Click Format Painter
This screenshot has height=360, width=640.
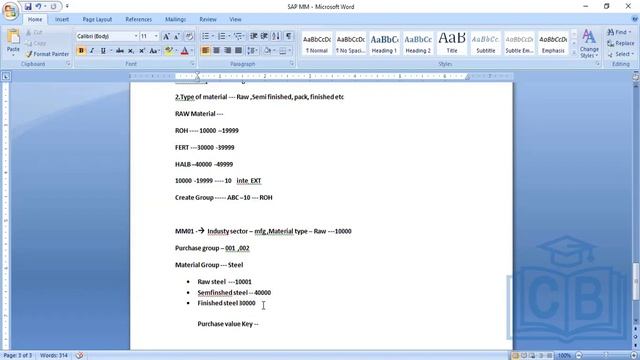tap(47, 54)
